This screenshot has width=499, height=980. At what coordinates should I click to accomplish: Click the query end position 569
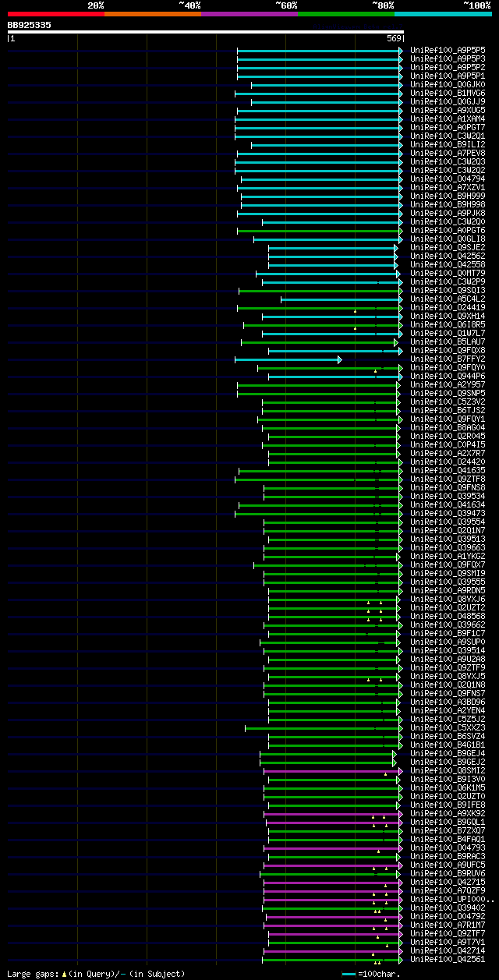coord(394,38)
